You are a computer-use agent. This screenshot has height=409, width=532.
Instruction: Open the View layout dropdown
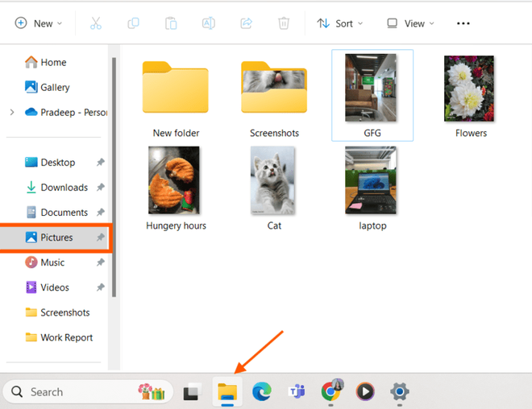coord(410,23)
